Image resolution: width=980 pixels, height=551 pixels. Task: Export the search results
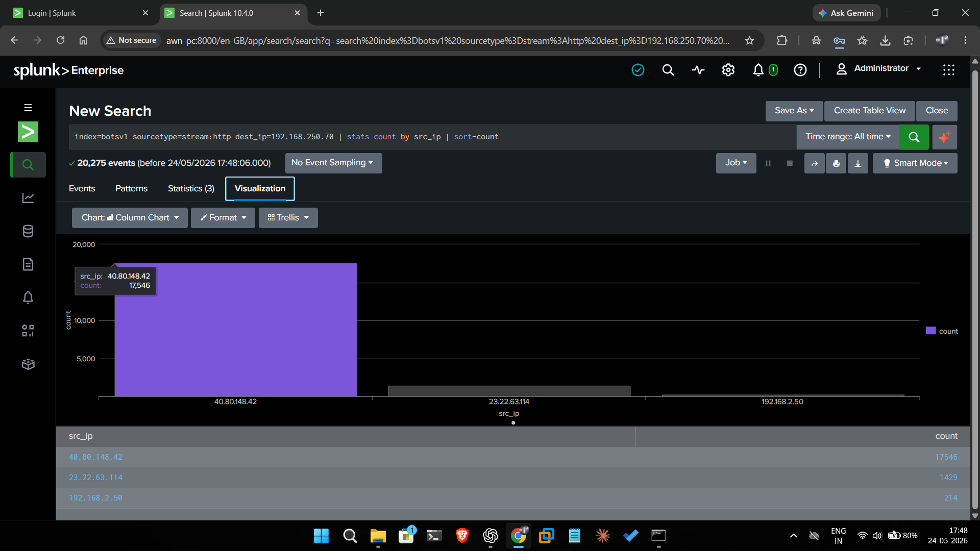[858, 163]
